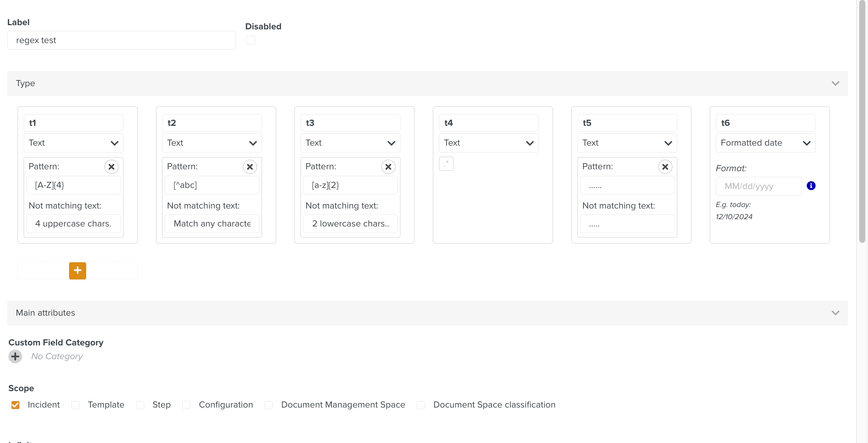The height and width of the screenshot is (443, 868).
Task: Enable the Template scope checkbox
Action: click(x=76, y=405)
